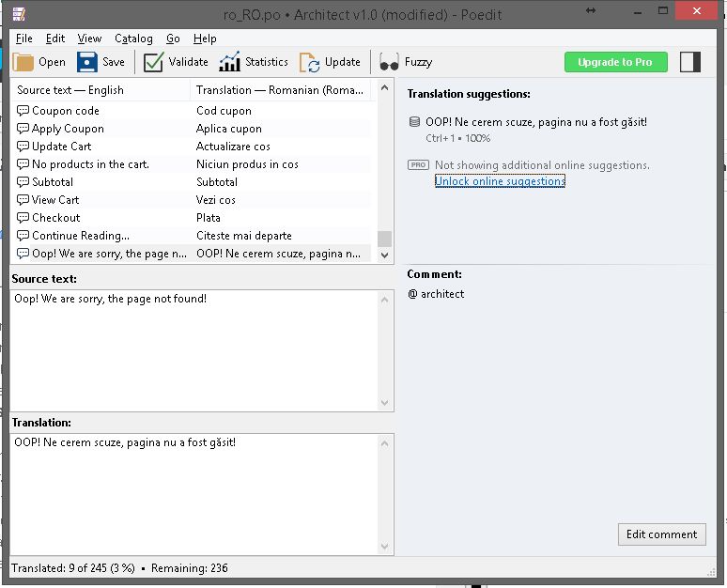Click comment bubble icon for Continue Reading
The width and height of the screenshot is (727, 588).
pyautogui.click(x=23, y=236)
